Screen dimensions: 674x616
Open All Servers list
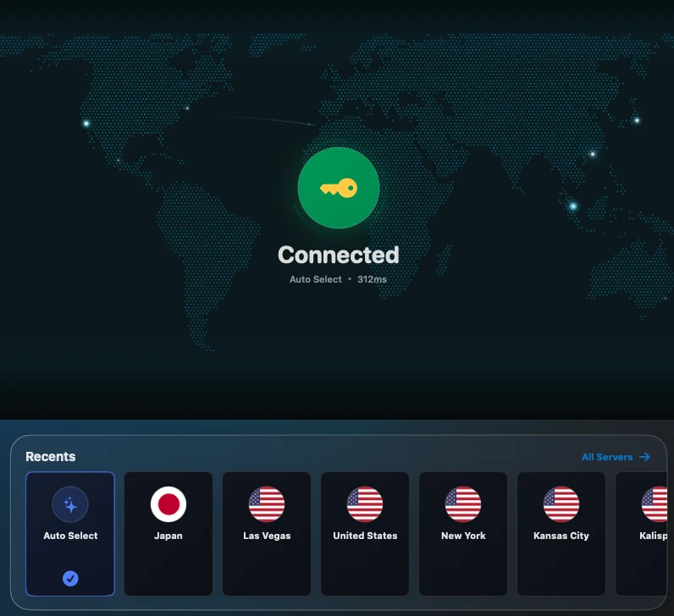616,457
